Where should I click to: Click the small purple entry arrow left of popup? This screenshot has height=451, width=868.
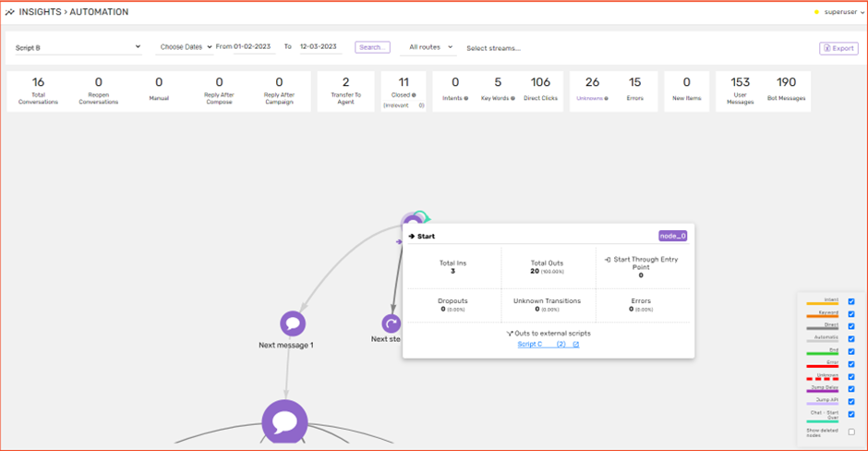pos(399,242)
